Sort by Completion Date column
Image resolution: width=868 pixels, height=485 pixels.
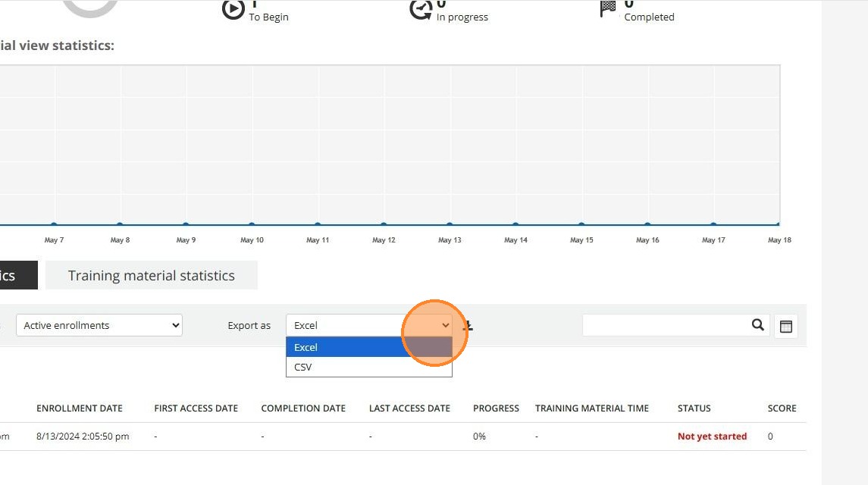pos(303,408)
